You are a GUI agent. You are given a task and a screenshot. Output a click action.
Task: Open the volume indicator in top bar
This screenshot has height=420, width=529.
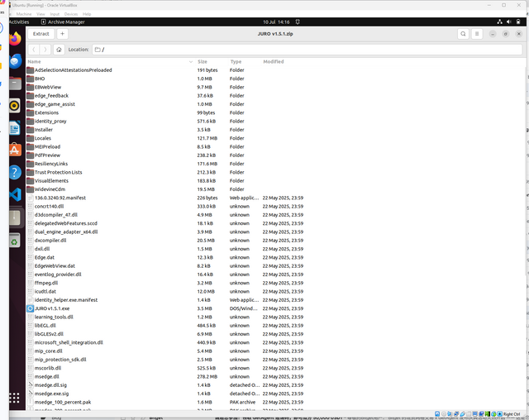509,22
